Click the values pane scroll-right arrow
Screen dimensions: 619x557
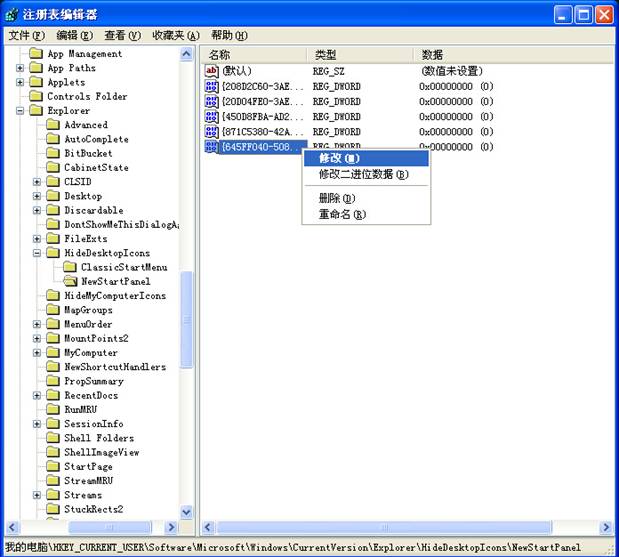(x=606, y=527)
